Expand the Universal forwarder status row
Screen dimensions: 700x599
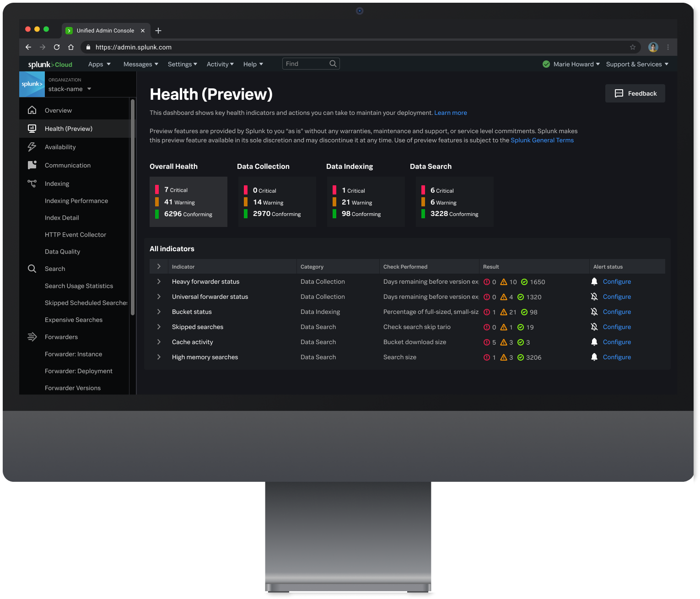(159, 297)
